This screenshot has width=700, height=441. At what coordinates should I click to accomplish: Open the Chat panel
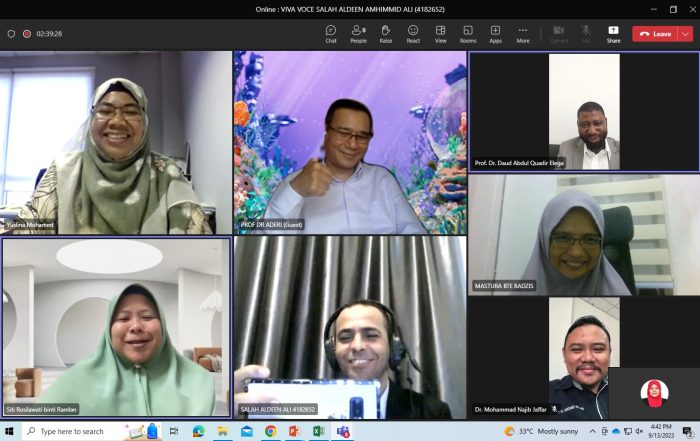click(x=331, y=33)
